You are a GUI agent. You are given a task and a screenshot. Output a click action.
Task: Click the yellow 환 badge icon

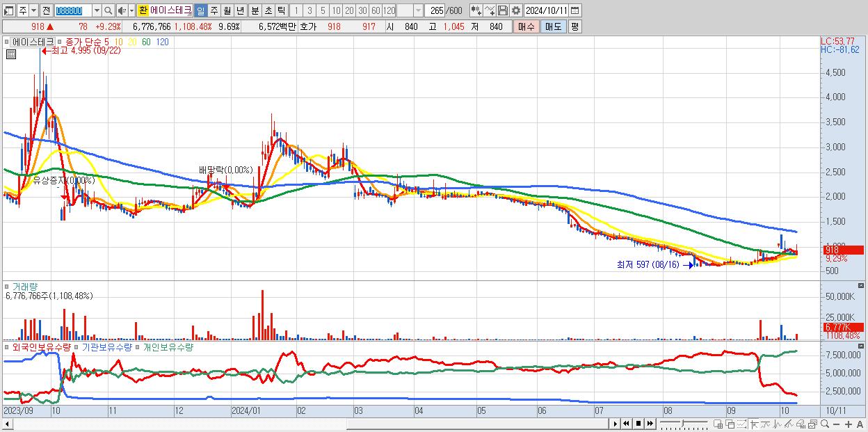click(x=143, y=10)
